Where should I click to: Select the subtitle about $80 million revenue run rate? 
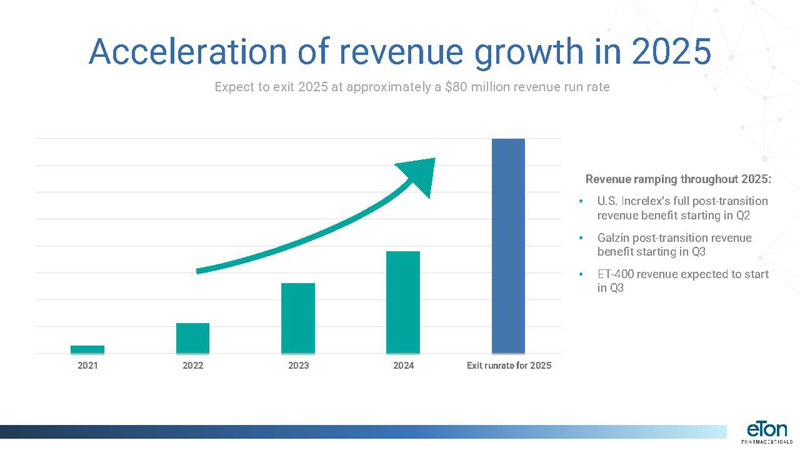(x=412, y=87)
